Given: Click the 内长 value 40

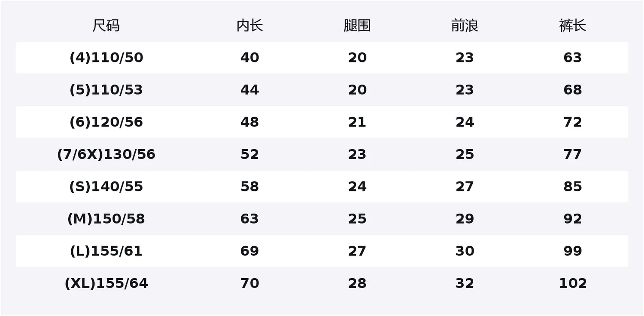Looking at the screenshot, I should point(250,58).
